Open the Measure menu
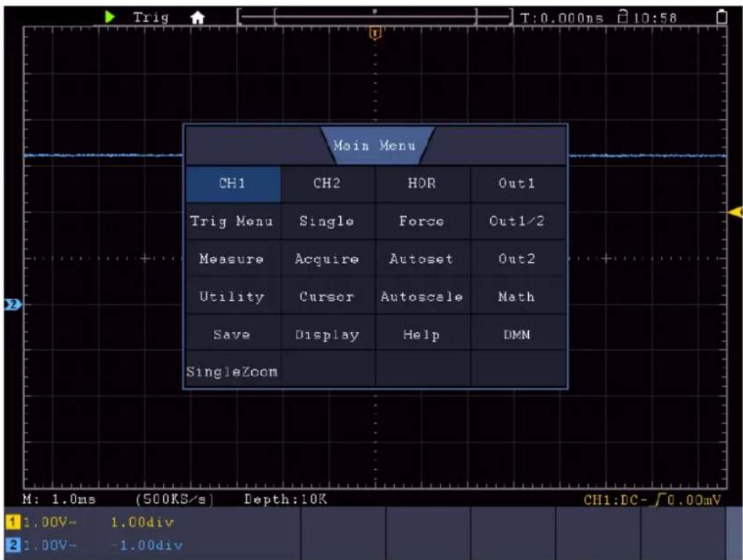Viewport: 743px width, 560px height. click(x=232, y=259)
